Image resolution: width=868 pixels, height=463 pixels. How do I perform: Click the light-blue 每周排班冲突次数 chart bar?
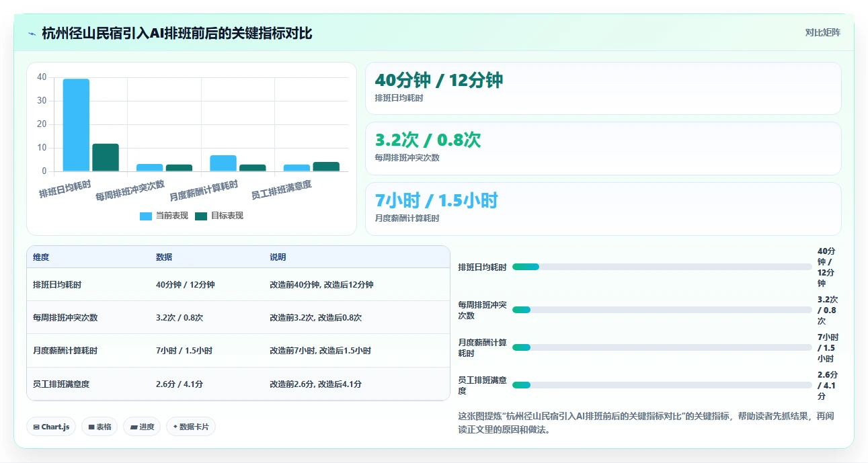tap(150, 167)
